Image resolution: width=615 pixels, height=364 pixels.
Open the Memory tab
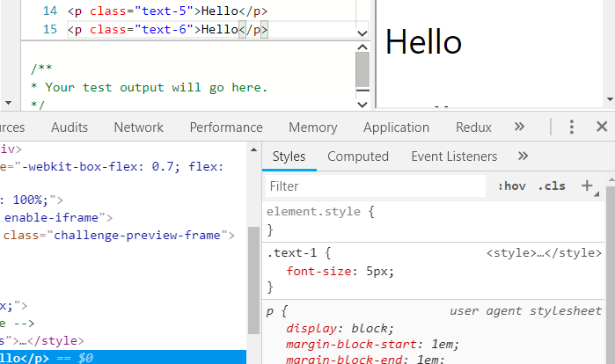[x=312, y=127]
